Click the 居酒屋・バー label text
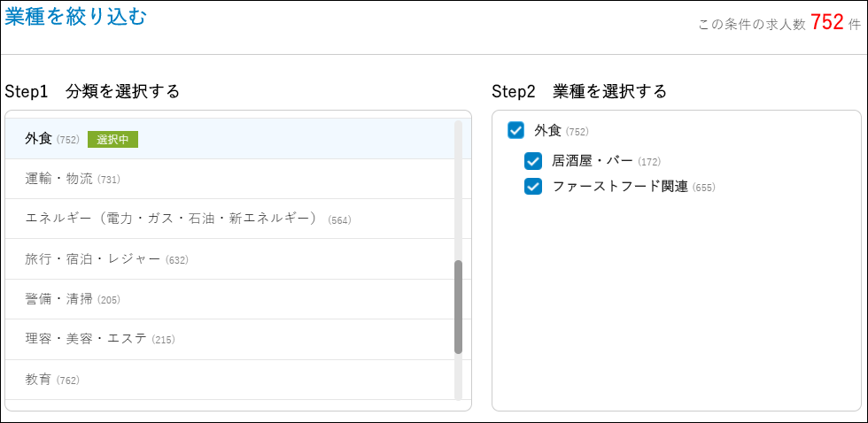Screen dimensions: 868x423 593,161
